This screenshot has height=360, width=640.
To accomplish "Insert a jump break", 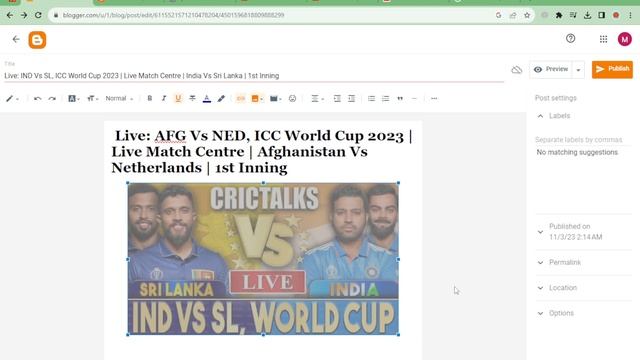I will click(x=414, y=98).
